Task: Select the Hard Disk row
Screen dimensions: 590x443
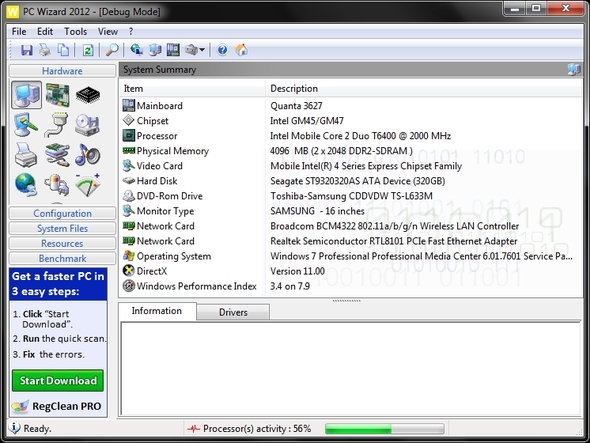Action: (351, 181)
